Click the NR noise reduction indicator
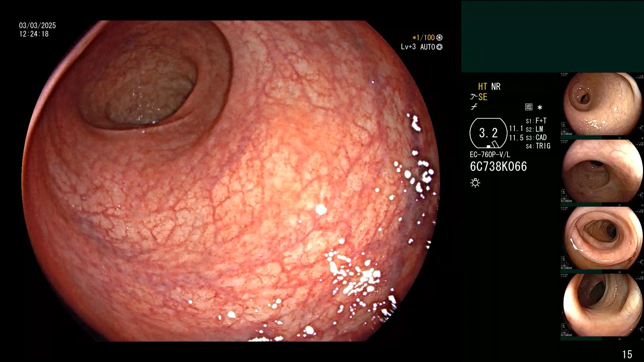This screenshot has width=644, height=362. (x=496, y=86)
